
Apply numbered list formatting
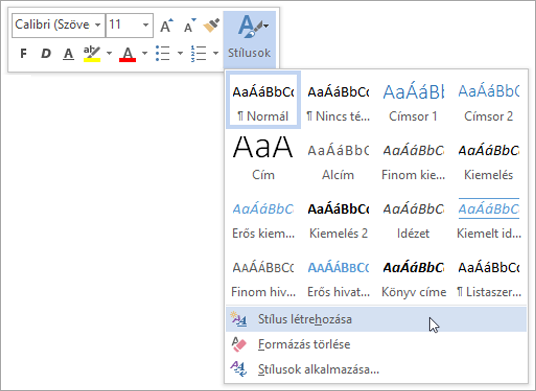click(x=198, y=53)
